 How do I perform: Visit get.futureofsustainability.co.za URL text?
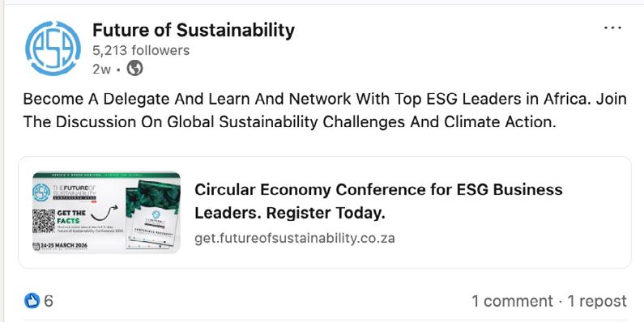(x=295, y=238)
